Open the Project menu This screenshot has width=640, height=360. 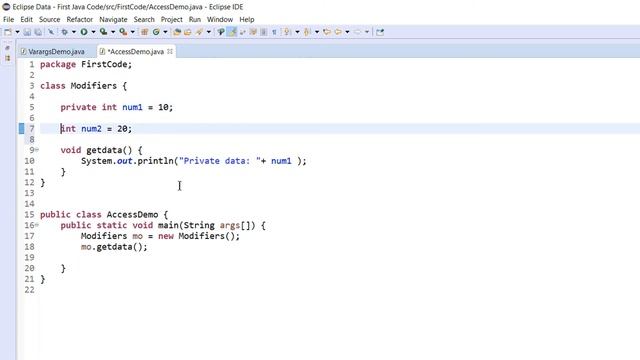171,19
